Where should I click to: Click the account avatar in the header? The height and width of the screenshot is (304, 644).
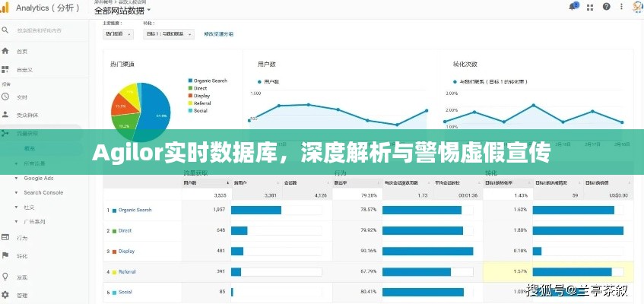click(x=639, y=6)
